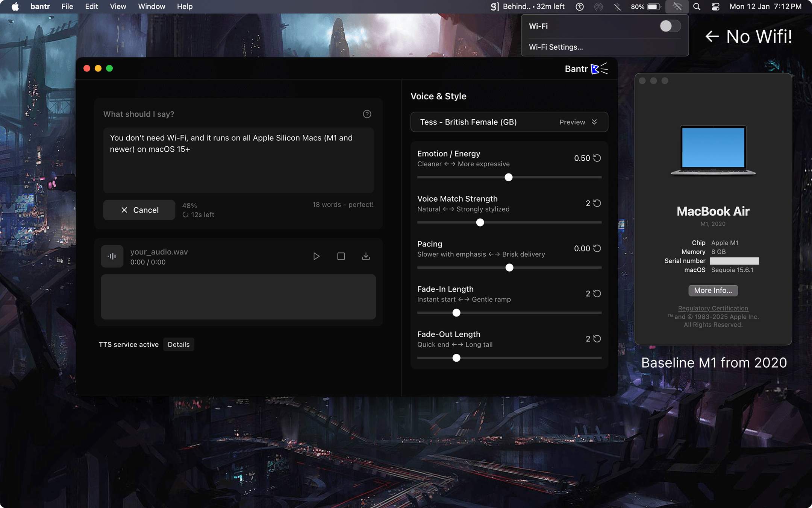Open Spotlight search from the menu bar
Viewport: 812px width, 508px height.
tap(697, 6)
